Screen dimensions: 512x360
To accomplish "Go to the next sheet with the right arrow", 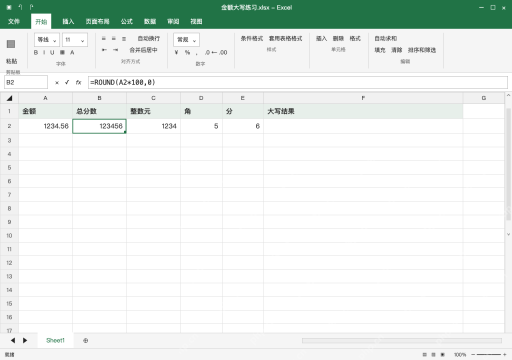I will 25,340.
